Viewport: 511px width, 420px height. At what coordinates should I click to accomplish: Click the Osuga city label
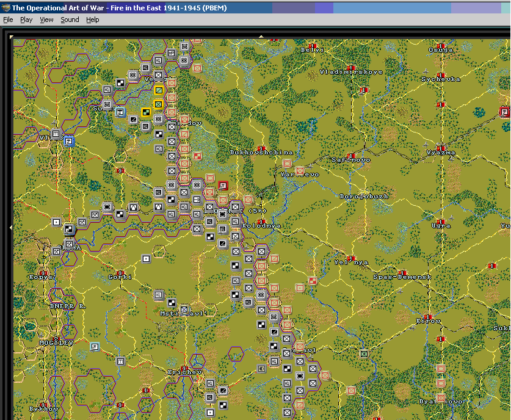(441, 50)
